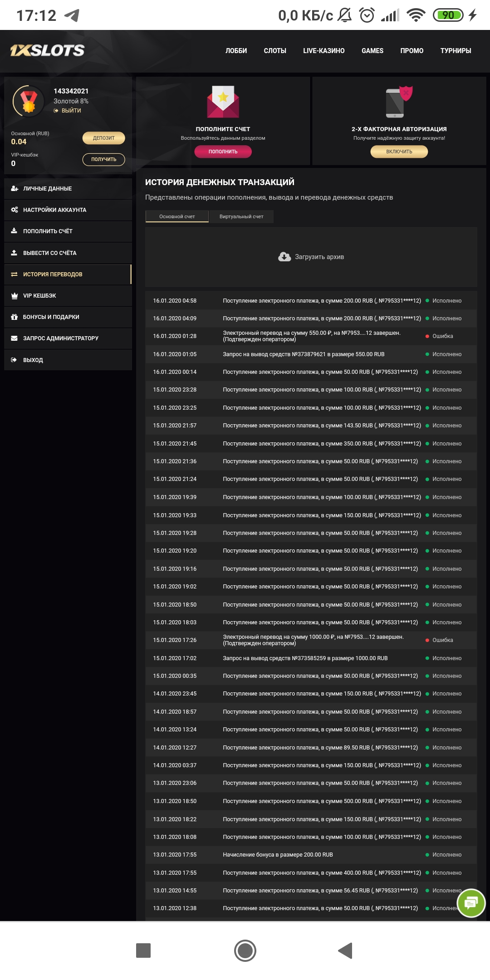Click the gold ДЕПОЗИТ button
This screenshot has width=490, height=980.
104,138
